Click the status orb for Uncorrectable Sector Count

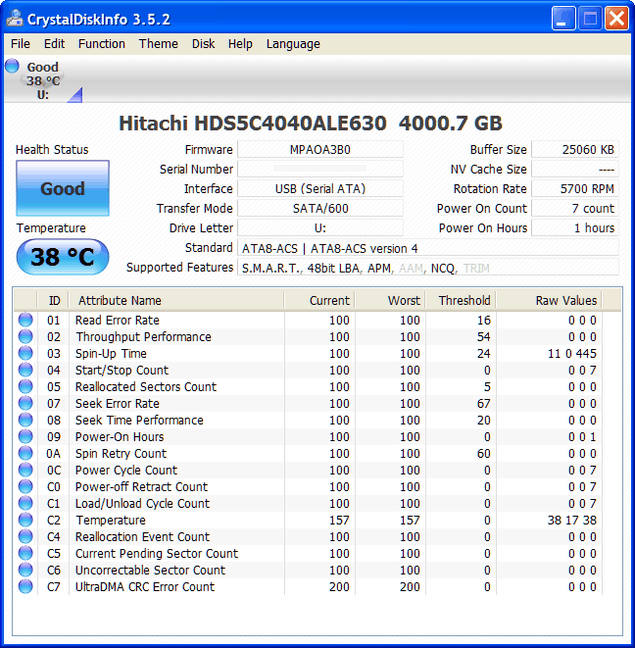pos(26,570)
